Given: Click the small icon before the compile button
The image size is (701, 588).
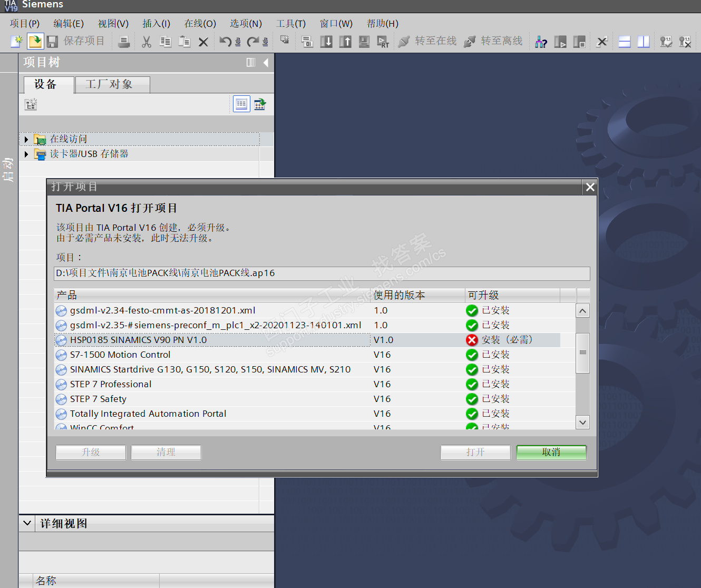Looking at the screenshot, I should point(285,40).
